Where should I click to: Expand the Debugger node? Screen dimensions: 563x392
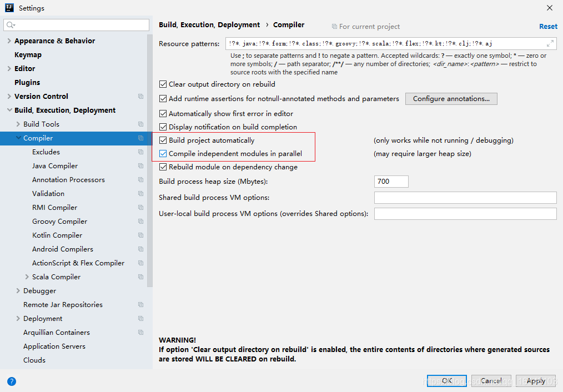pyautogui.click(x=18, y=291)
